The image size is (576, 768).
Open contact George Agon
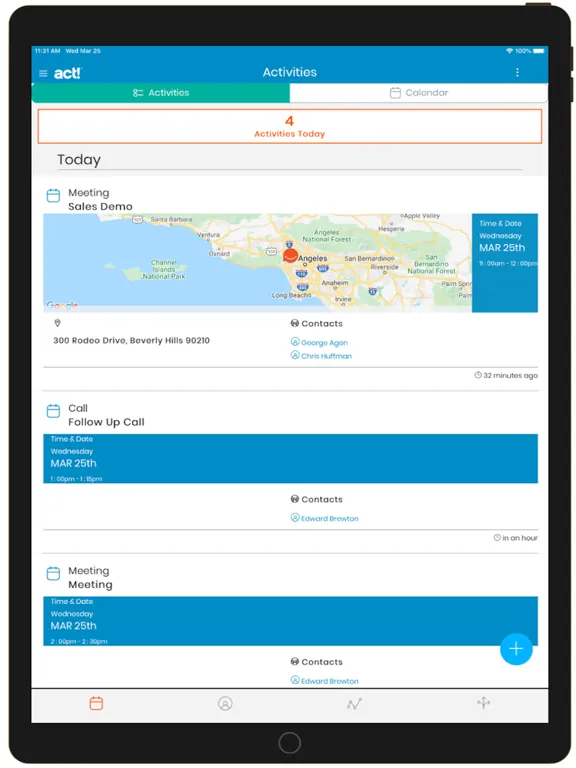pos(319,342)
